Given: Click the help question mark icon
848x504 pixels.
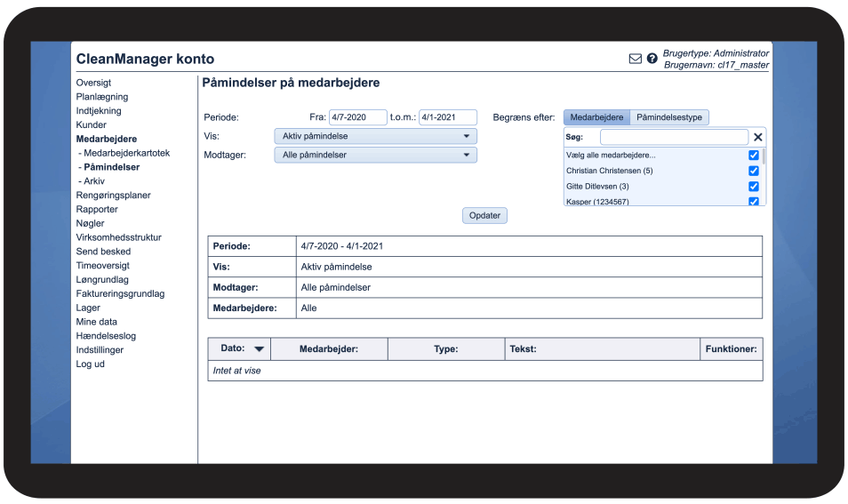Looking at the screenshot, I should click(652, 59).
